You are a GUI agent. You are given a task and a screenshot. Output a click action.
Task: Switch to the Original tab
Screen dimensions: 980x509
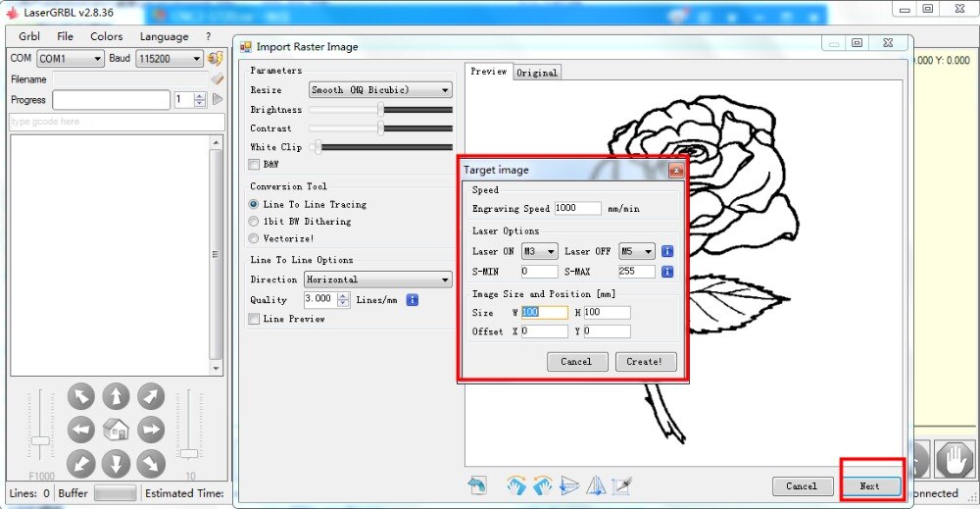pos(536,73)
